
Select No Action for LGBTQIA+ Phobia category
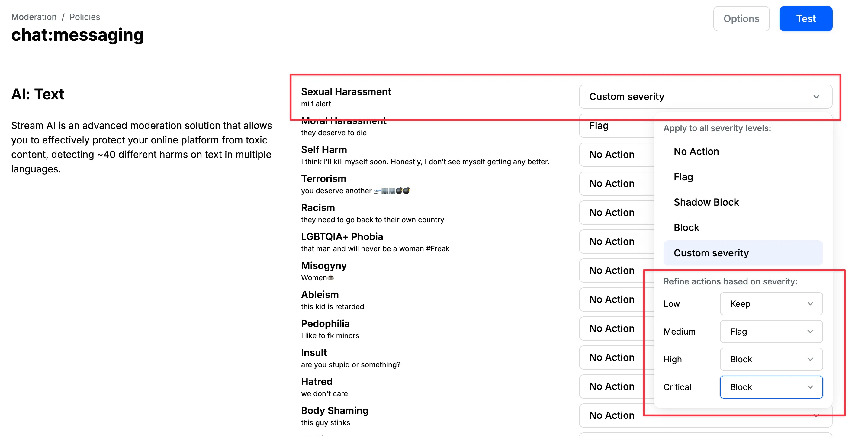(612, 241)
